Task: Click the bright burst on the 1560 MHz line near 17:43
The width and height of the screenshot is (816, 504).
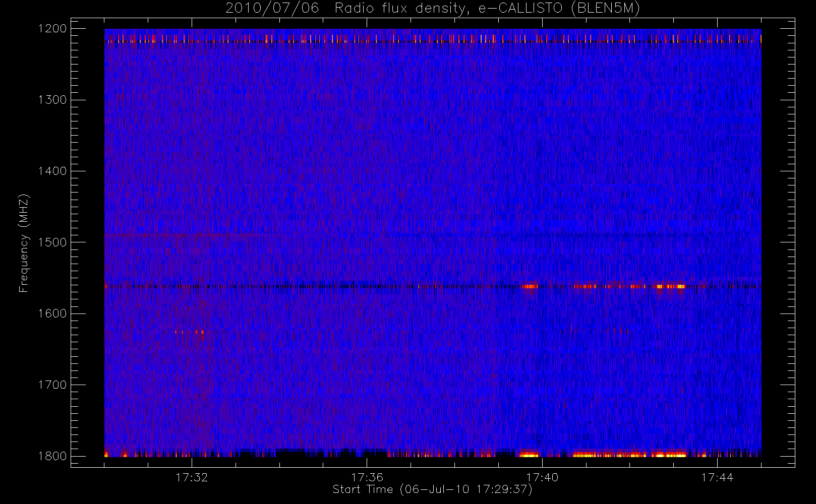Action: 671,286
